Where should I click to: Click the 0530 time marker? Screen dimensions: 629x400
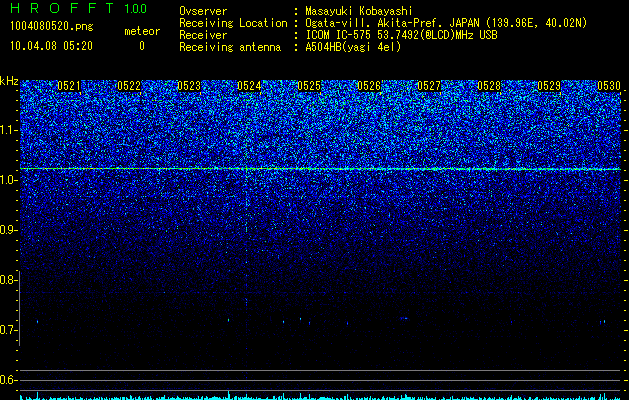tap(609, 86)
